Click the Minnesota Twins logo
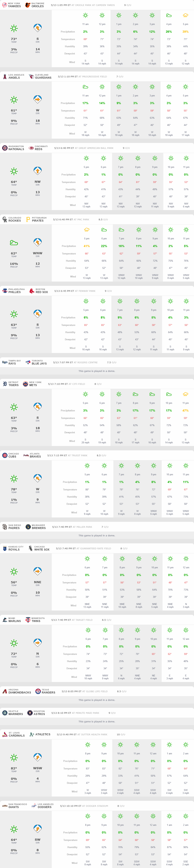 click(x=28, y=620)
